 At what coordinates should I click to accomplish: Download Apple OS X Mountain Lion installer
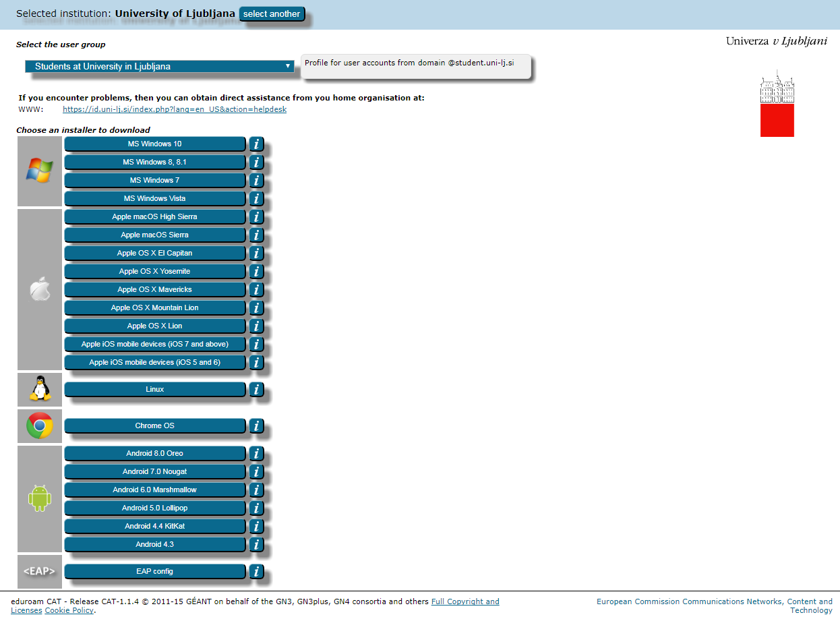click(155, 308)
